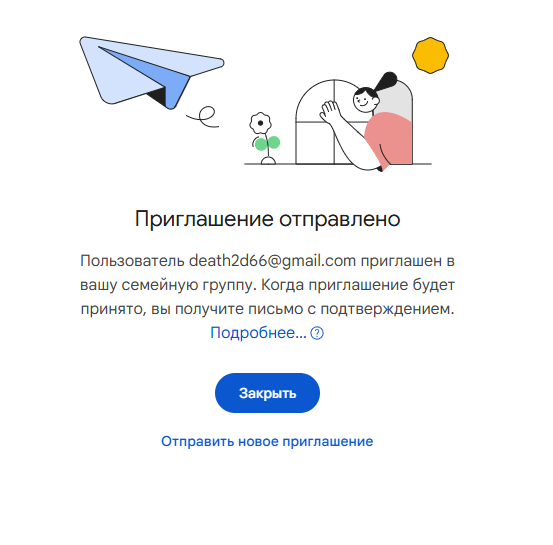Click the Закрыть button
Viewport: 553px width, 545px height.
267,393
